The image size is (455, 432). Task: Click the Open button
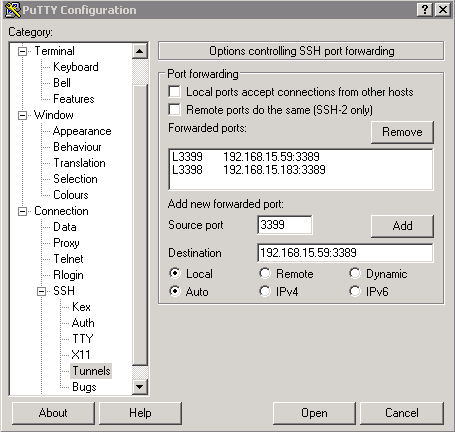pyautogui.click(x=314, y=413)
